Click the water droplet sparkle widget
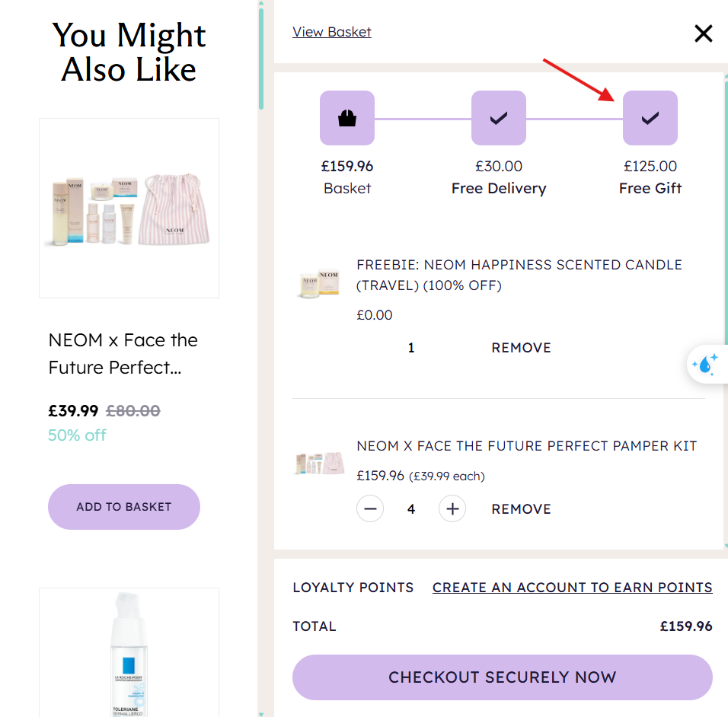This screenshot has height=717, width=728. click(x=706, y=365)
